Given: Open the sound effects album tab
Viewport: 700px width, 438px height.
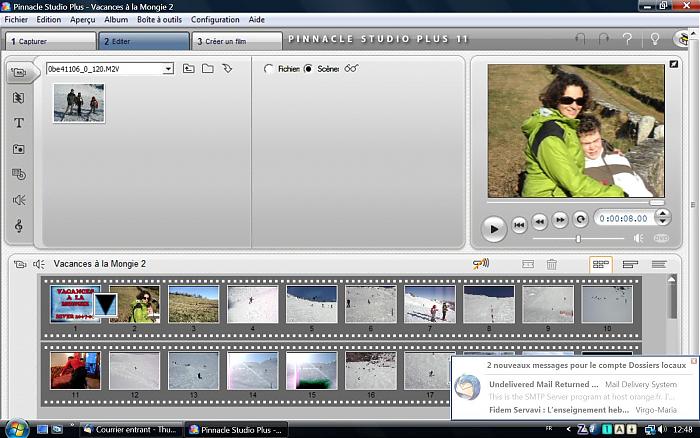Looking at the screenshot, I should (x=19, y=200).
